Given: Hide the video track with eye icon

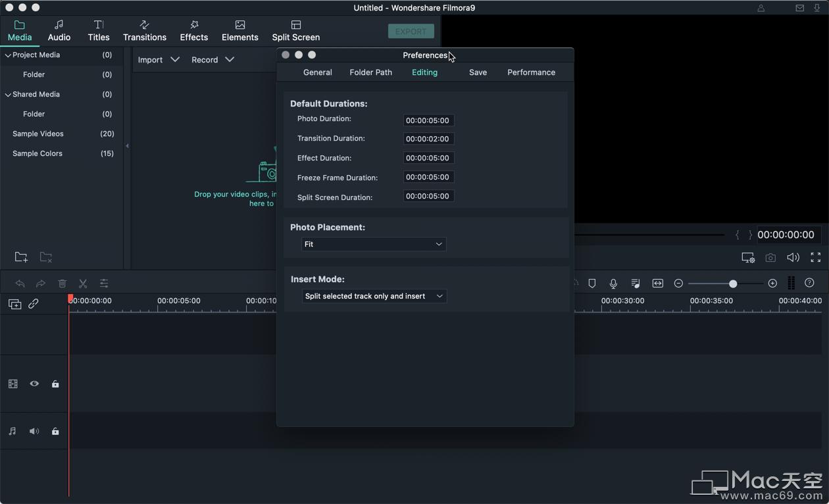Looking at the screenshot, I should (x=34, y=384).
